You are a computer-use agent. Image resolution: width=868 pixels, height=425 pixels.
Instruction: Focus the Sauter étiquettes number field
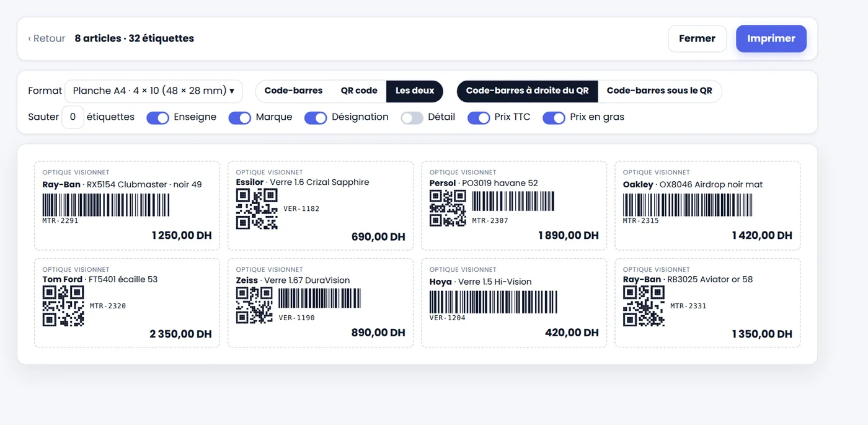[x=73, y=117]
